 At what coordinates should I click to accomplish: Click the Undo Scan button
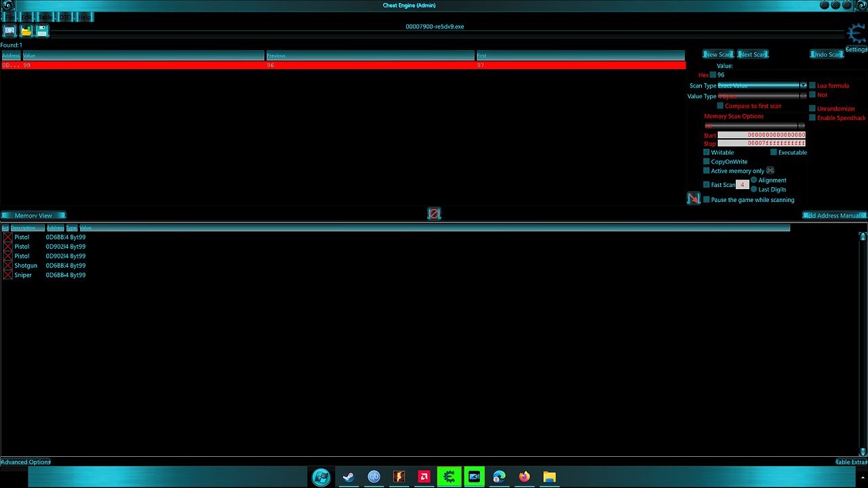(827, 54)
